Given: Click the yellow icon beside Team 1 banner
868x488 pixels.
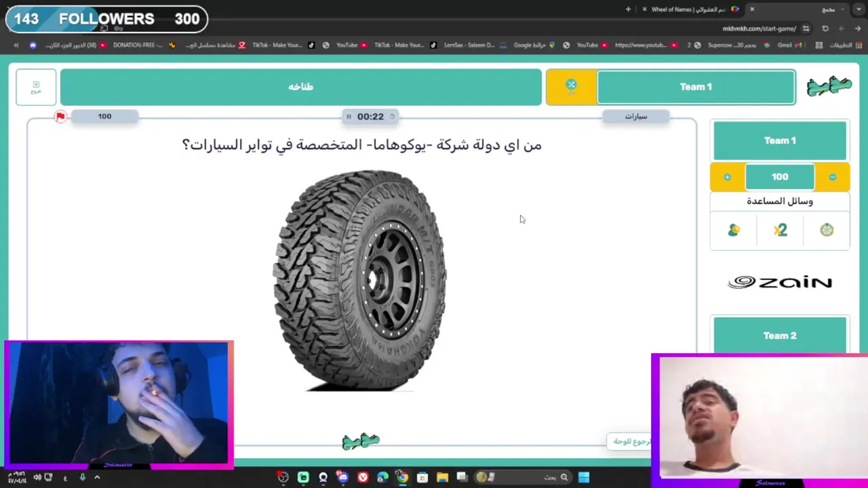Looking at the screenshot, I should click(x=571, y=87).
